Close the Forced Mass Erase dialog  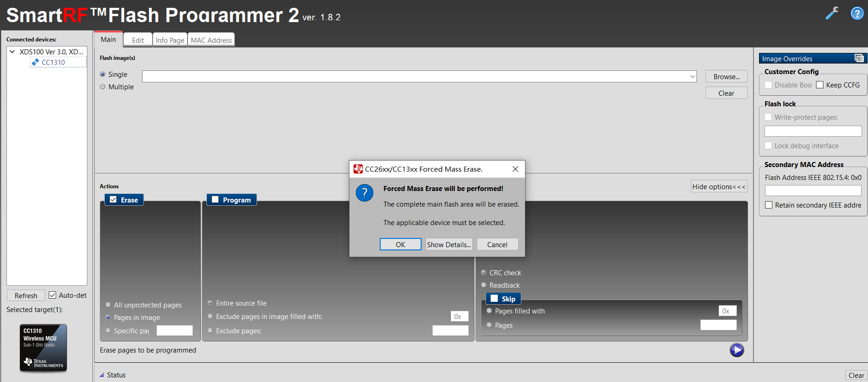(515, 169)
